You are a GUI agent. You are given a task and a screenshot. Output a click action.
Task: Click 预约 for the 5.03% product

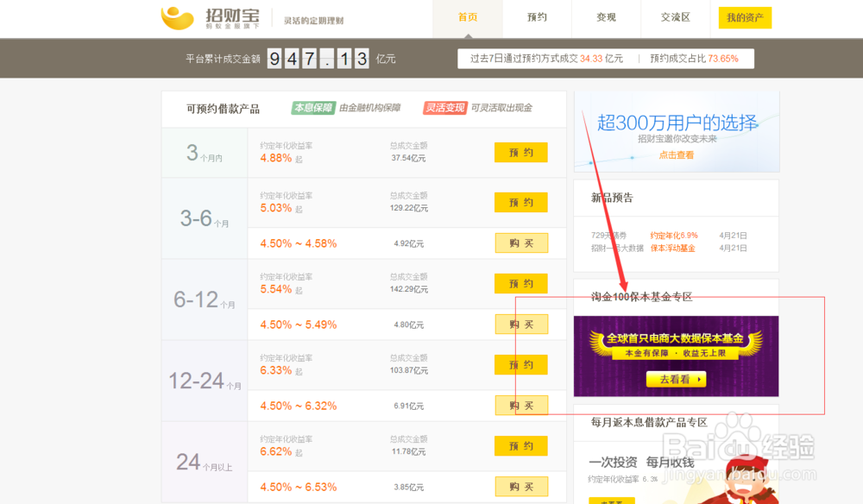(520, 203)
